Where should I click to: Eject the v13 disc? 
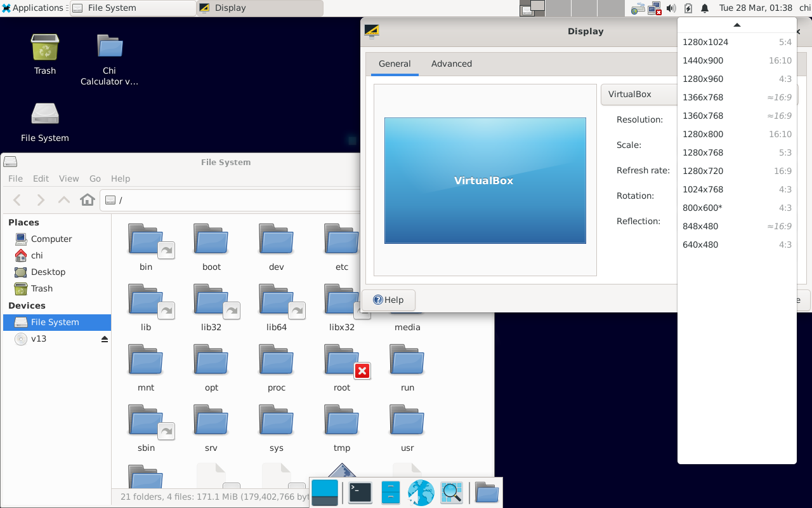coord(105,339)
